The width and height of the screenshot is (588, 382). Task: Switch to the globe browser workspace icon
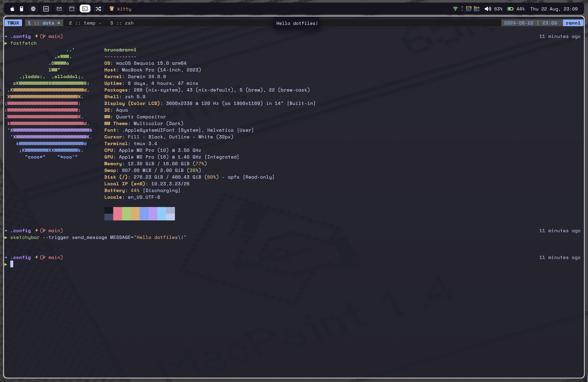point(33,9)
